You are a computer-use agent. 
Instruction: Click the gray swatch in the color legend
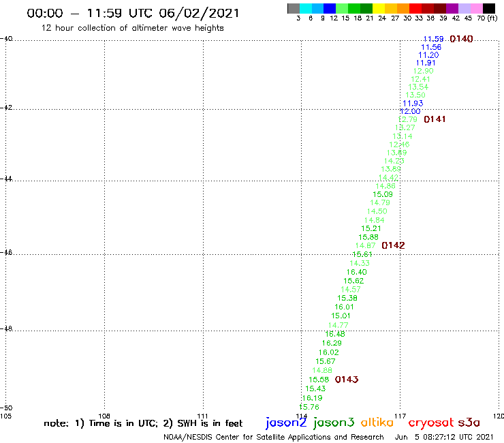(x=294, y=8)
